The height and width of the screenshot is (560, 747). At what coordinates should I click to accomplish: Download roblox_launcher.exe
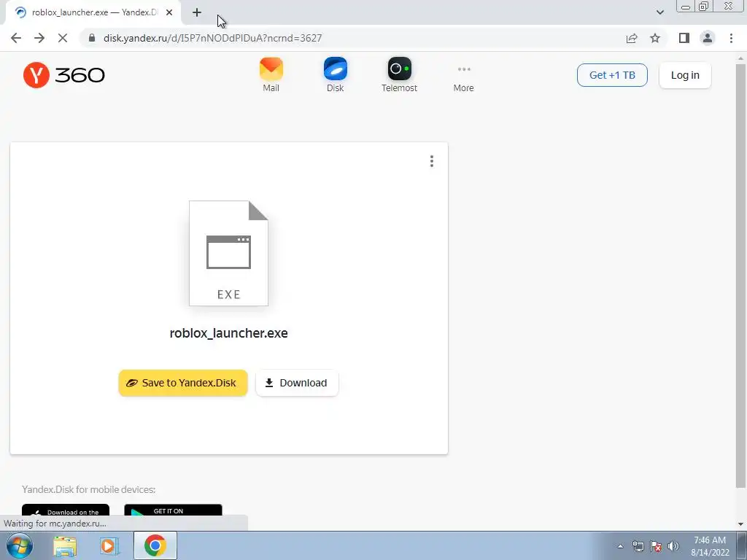[297, 383]
